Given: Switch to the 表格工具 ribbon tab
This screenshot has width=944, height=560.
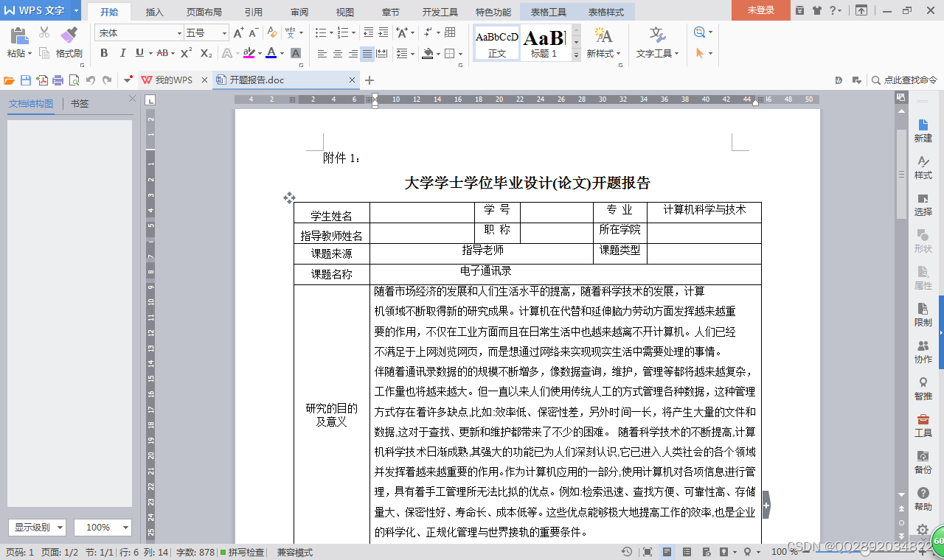Looking at the screenshot, I should [x=549, y=12].
